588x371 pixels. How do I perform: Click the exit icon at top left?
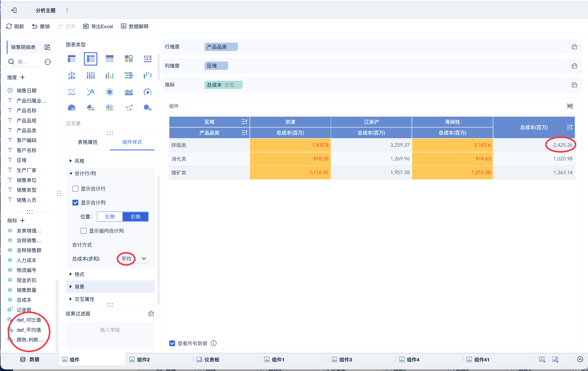(14, 10)
